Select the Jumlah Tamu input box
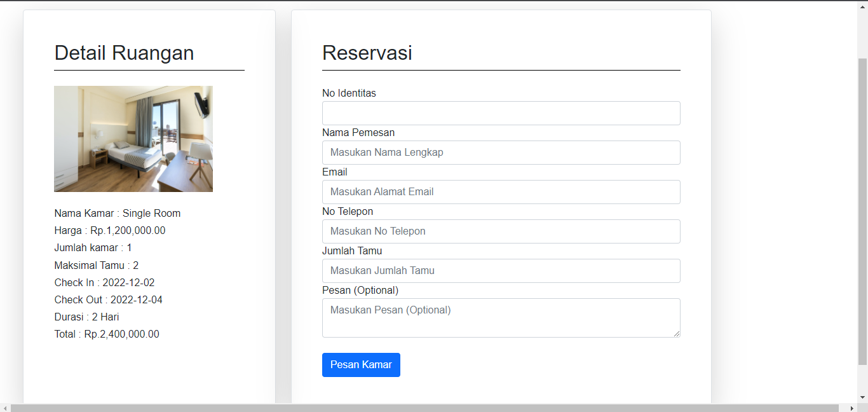This screenshot has width=868, height=412. [501, 270]
